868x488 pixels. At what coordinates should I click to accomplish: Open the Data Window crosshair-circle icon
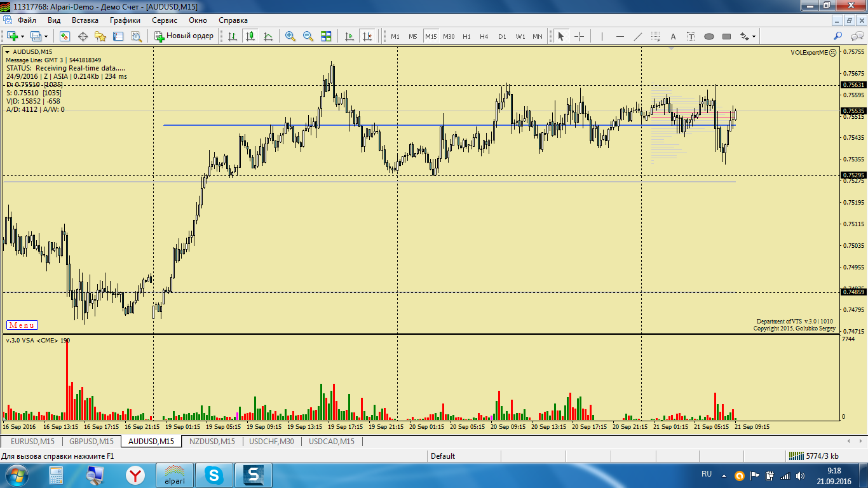pyautogui.click(x=83, y=36)
